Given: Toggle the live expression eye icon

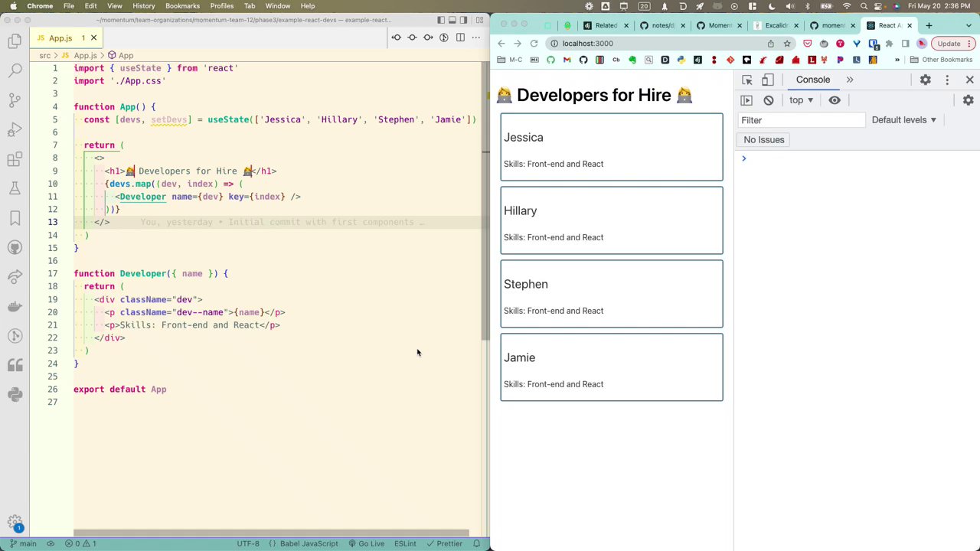Looking at the screenshot, I should click(835, 100).
